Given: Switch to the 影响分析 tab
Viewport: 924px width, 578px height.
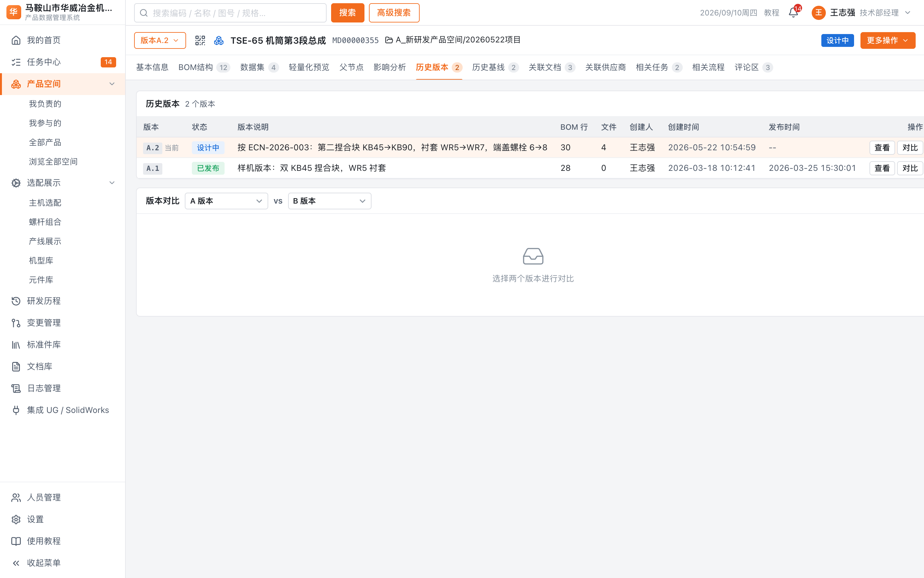Looking at the screenshot, I should (x=389, y=67).
